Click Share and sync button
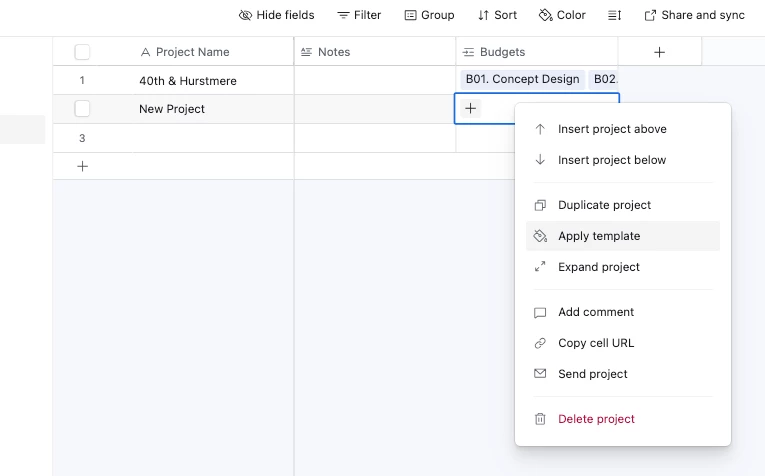The width and height of the screenshot is (765, 476). [x=695, y=16]
